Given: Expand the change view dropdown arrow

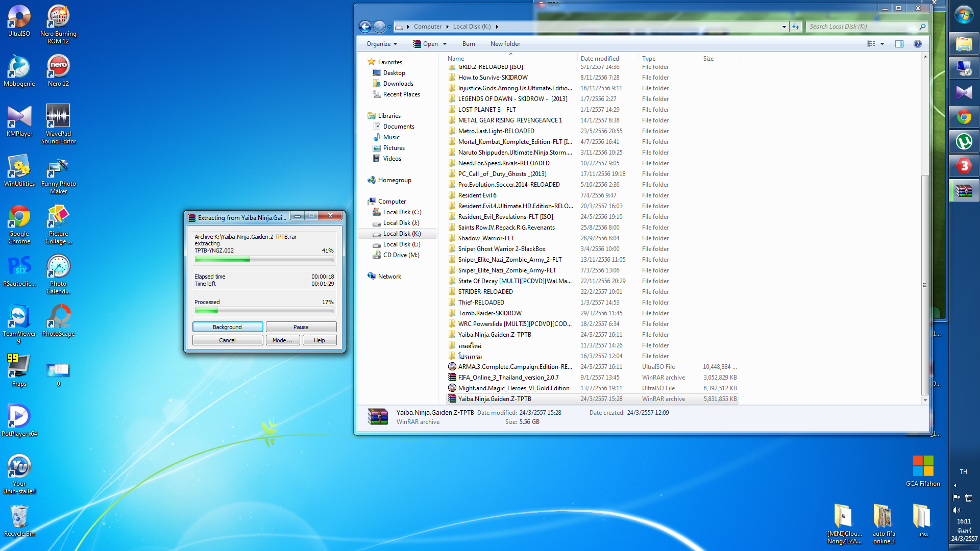Looking at the screenshot, I should pos(882,44).
